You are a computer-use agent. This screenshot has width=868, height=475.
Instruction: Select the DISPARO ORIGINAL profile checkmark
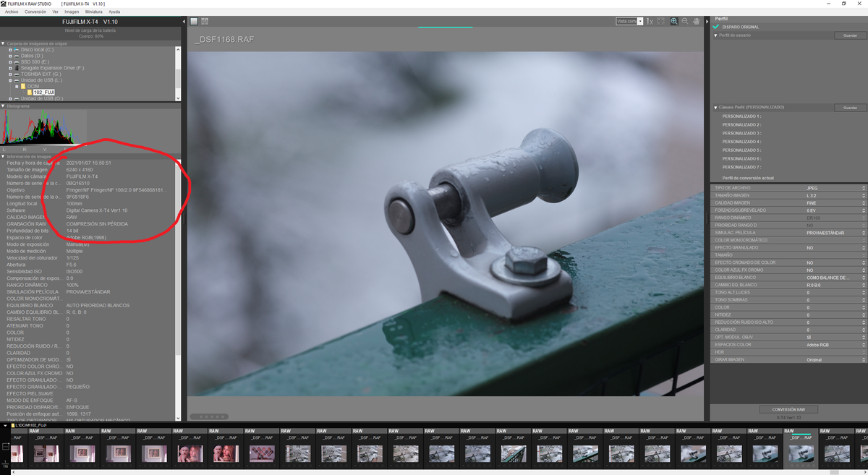(x=716, y=27)
